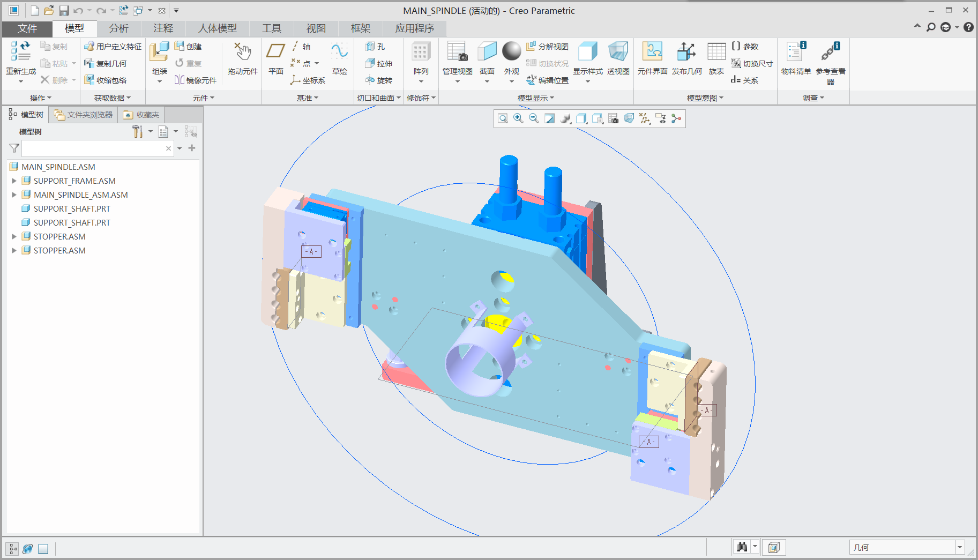
Task: Switch to the View (视图) tab
Action: 316,28
